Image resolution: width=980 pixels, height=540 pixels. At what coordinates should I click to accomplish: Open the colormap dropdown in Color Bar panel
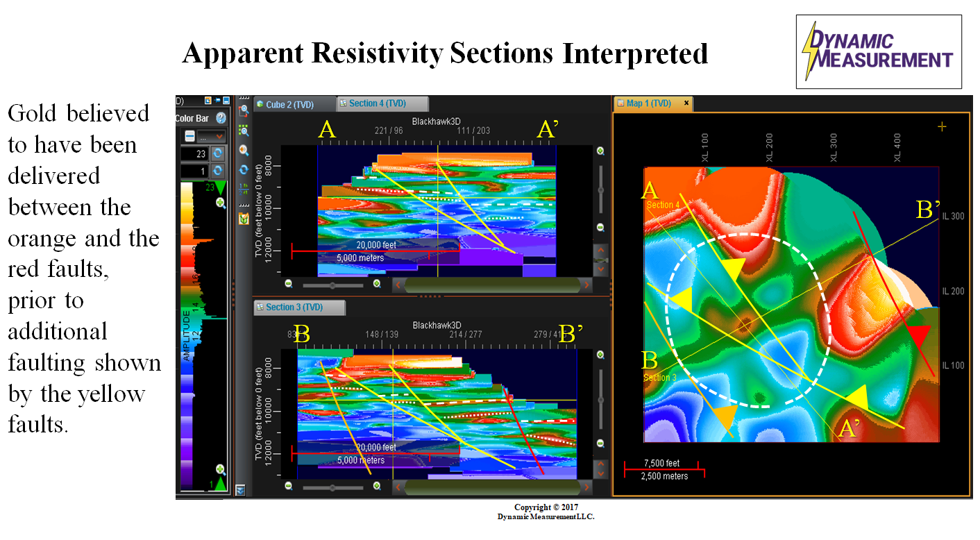point(211,135)
